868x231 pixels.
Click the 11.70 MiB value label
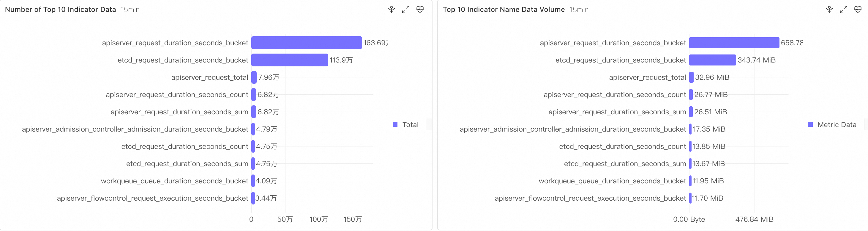[x=708, y=198]
